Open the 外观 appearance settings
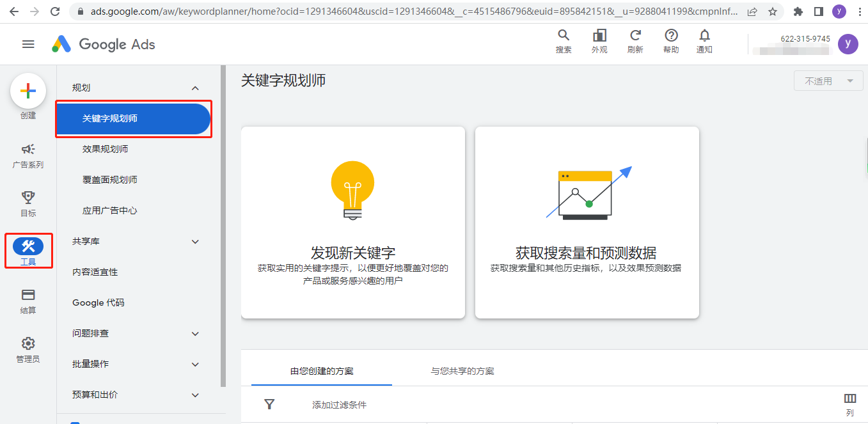868x424 pixels. click(599, 41)
